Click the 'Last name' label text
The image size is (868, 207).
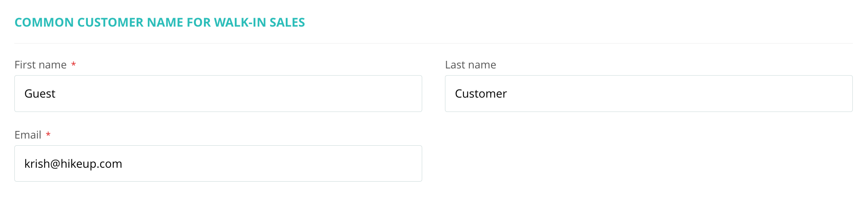pos(470,65)
